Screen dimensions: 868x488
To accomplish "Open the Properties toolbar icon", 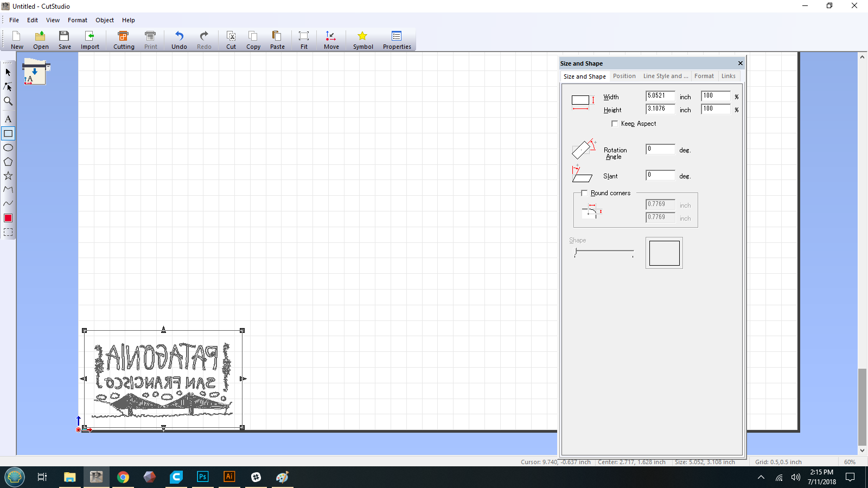I will [x=397, y=40].
